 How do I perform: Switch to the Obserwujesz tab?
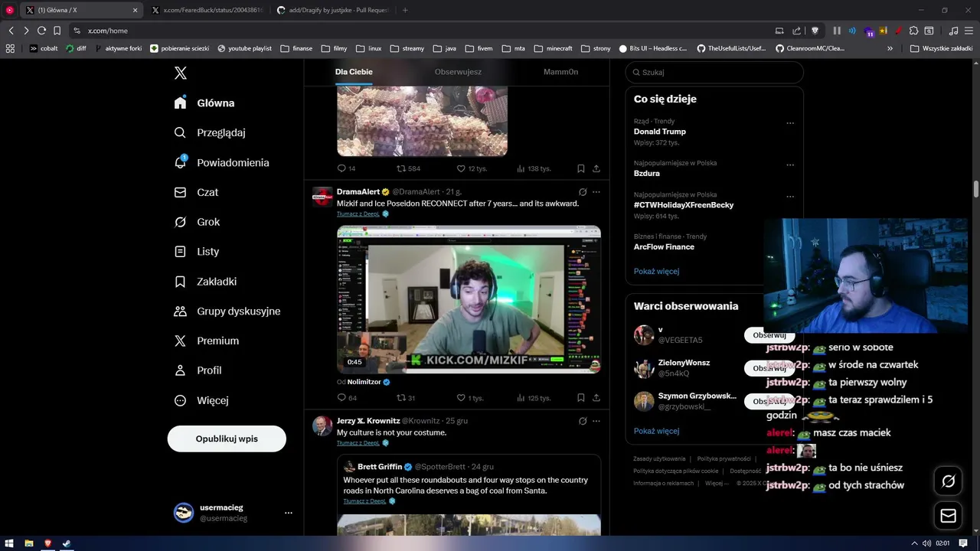pyautogui.click(x=458, y=72)
